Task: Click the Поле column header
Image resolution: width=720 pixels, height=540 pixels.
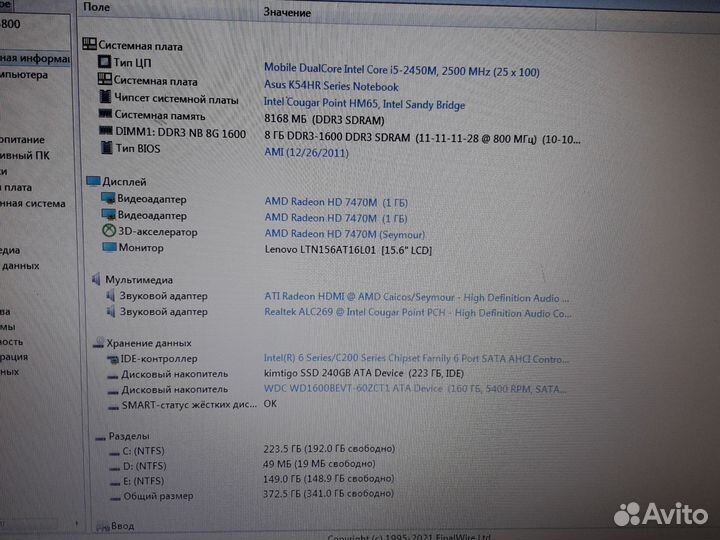Action: point(96,7)
